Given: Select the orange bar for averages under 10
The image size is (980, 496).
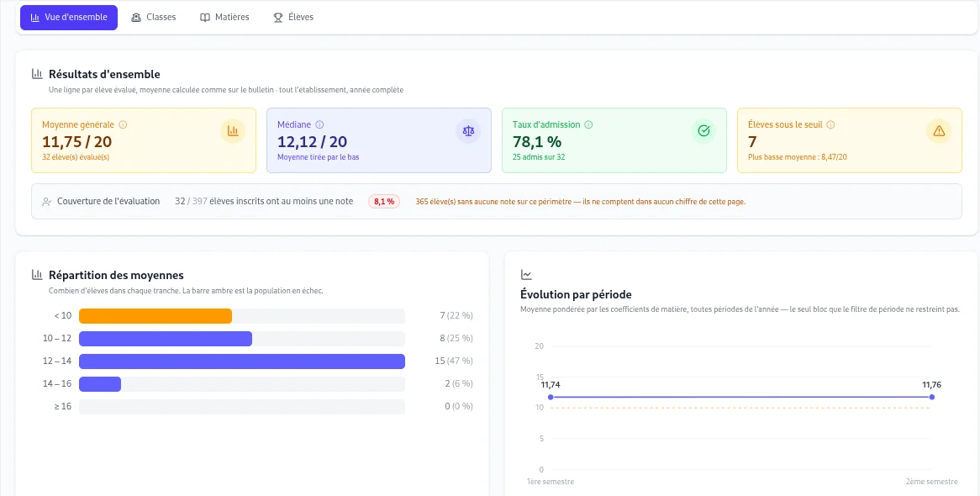Looking at the screenshot, I should [155, 316].
